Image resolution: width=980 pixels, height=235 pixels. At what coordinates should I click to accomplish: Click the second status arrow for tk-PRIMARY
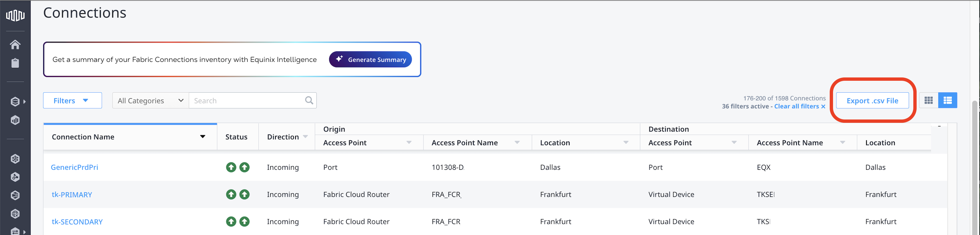point(245,194)
